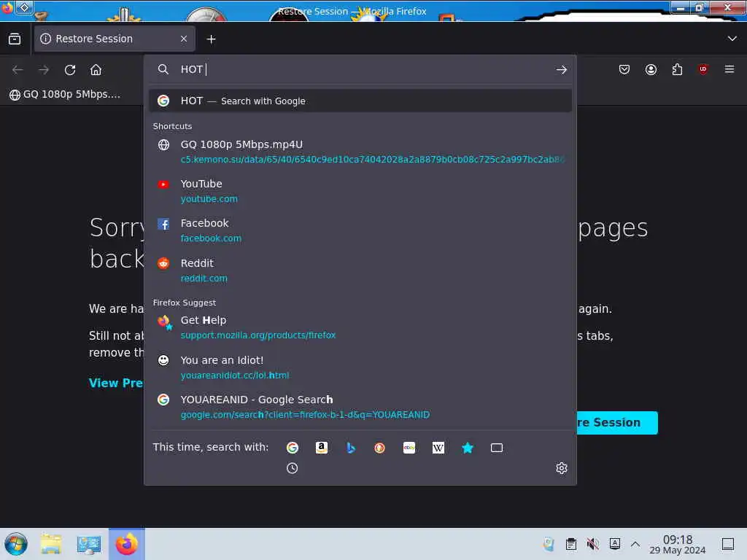Open the uBlock Origin shield icon
Image resolution: width=747 pixels, height=560 pixels.
(703, 69)
